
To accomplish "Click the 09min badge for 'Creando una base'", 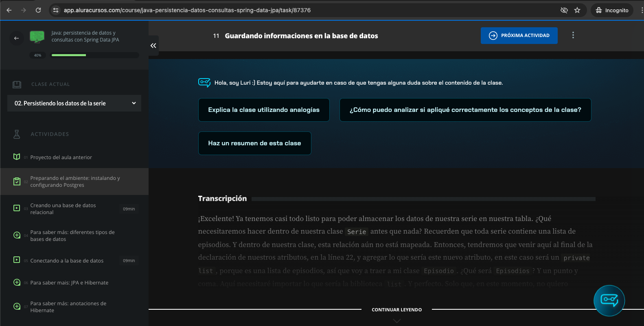I will [129, 209].
